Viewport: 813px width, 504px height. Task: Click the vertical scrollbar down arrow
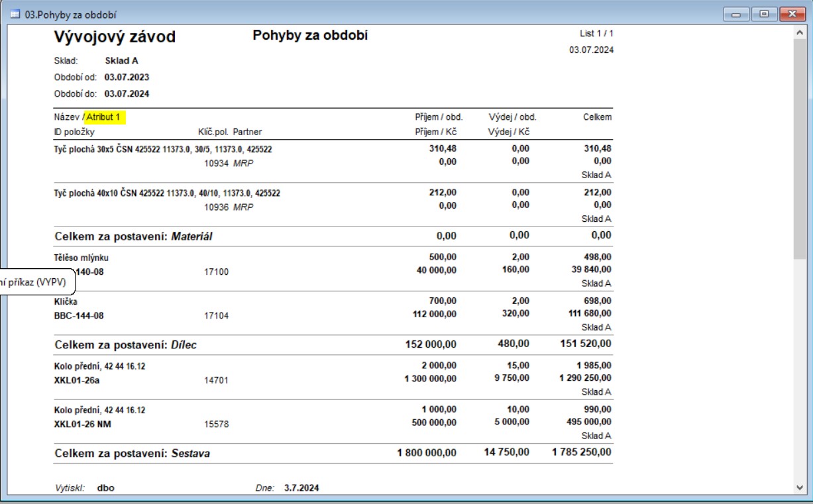(x=799, y=487)
